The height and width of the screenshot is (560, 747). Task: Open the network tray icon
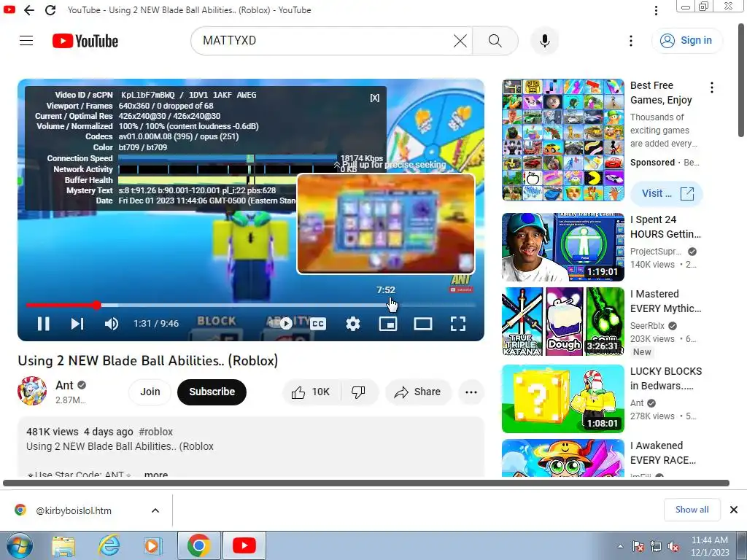click(x=656, y=547)
